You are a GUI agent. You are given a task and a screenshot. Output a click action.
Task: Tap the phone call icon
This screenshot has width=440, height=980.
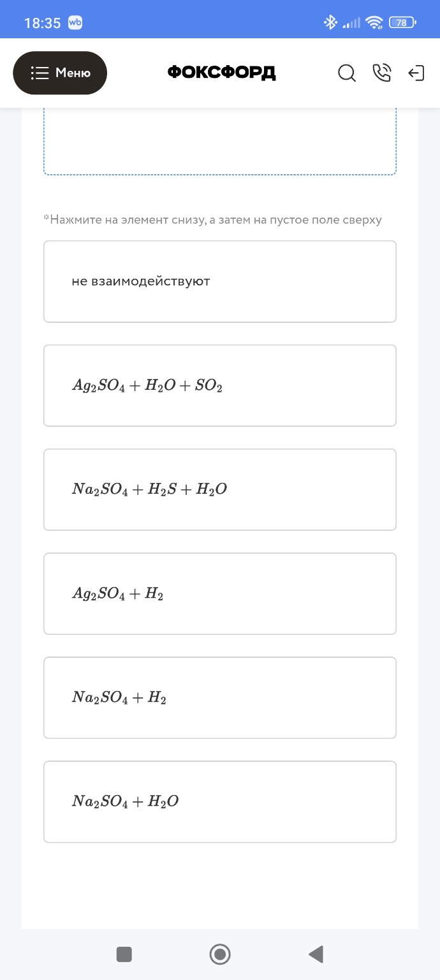381,73
